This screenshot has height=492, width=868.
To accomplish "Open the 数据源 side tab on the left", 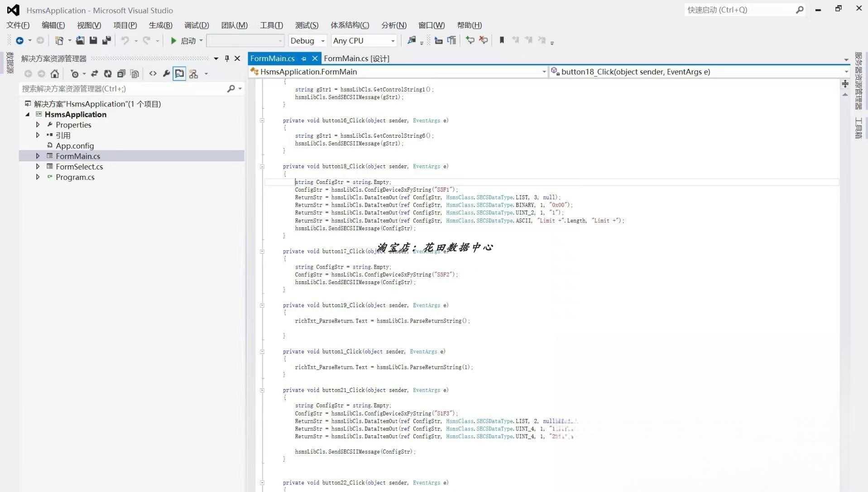I will 10,63.
